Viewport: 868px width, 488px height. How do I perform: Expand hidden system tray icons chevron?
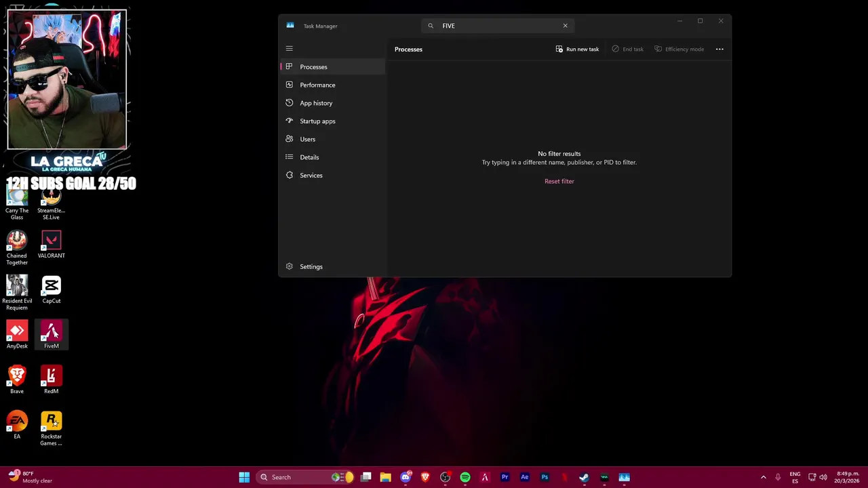(763, 477)
